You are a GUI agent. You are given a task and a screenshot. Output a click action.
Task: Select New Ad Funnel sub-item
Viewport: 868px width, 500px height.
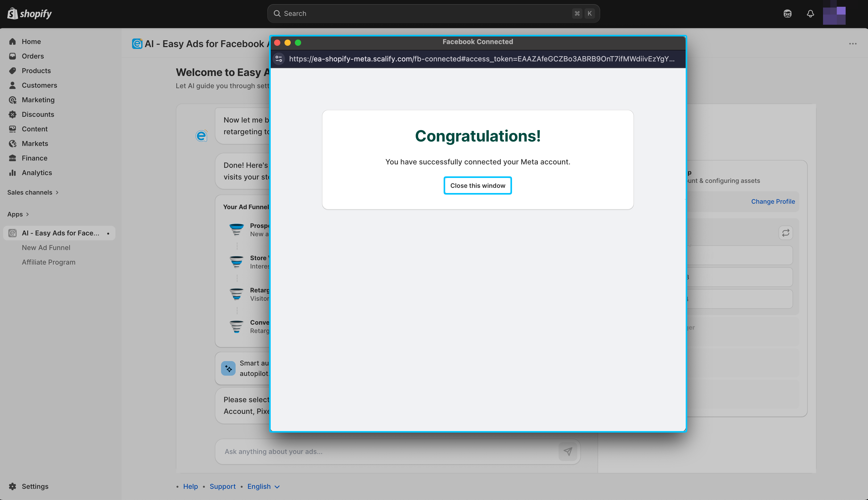click(46, 248)
